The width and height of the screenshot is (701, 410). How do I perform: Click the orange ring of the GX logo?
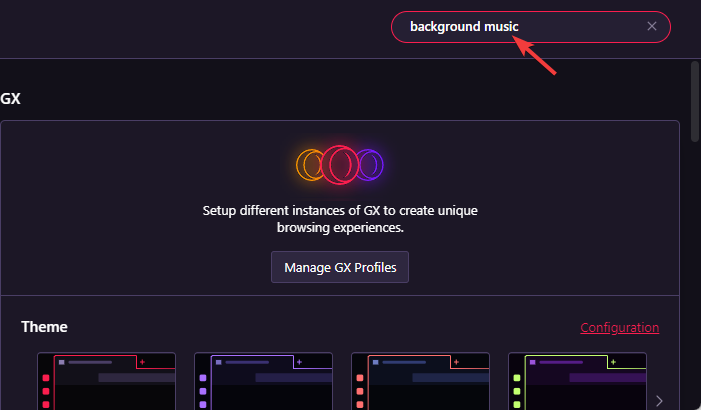coord(309,162)
